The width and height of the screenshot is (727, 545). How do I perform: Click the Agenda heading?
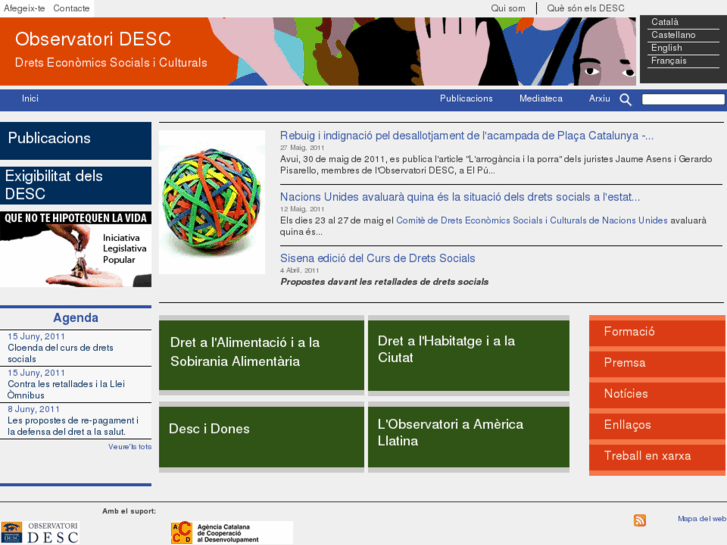click(76, 318)
